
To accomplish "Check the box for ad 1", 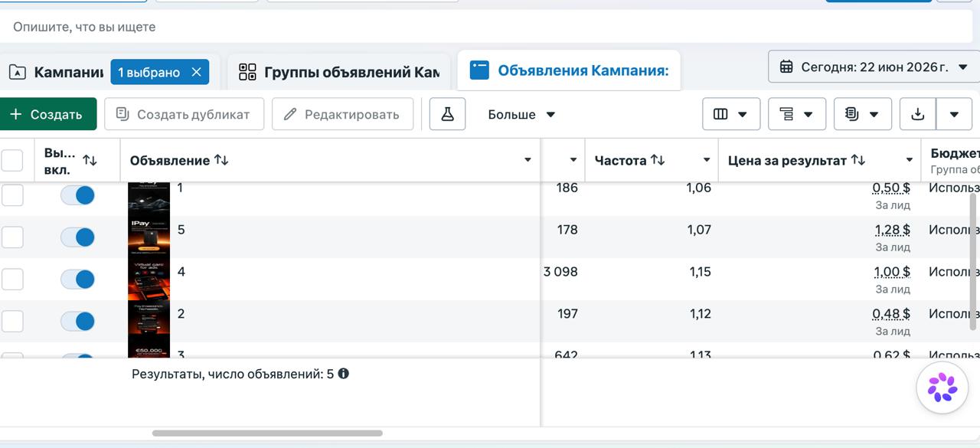I will click(x=12, y=195).
